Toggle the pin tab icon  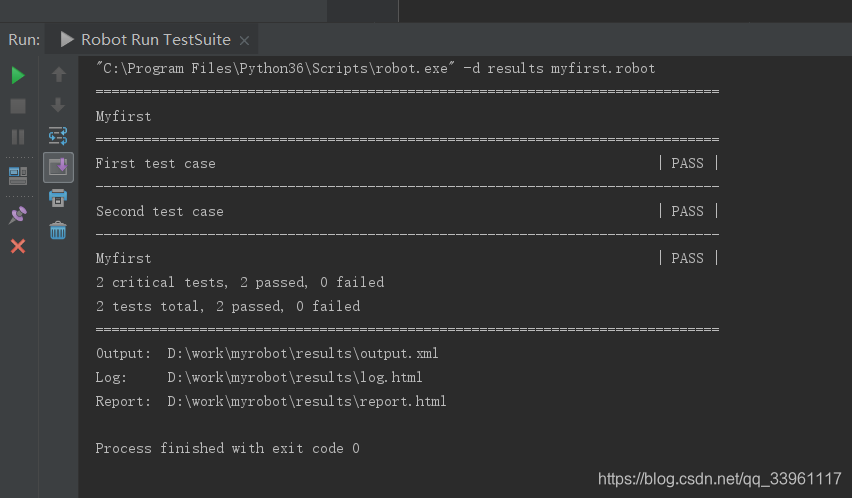18,215
